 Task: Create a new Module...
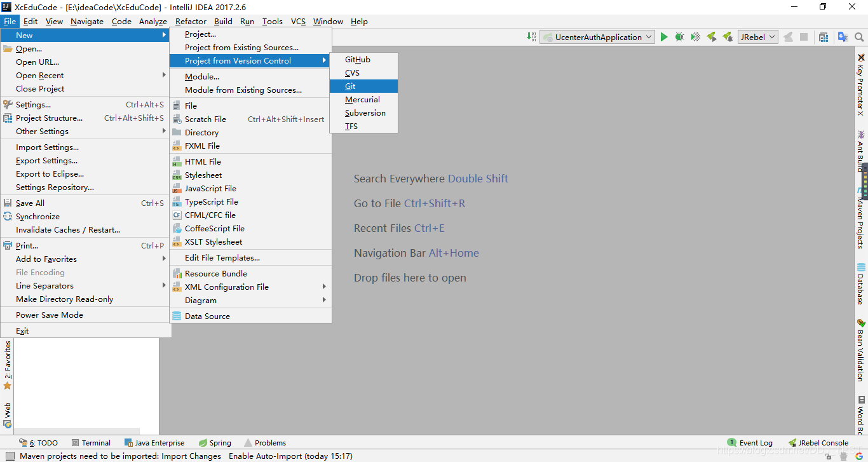tap(250, 76)
